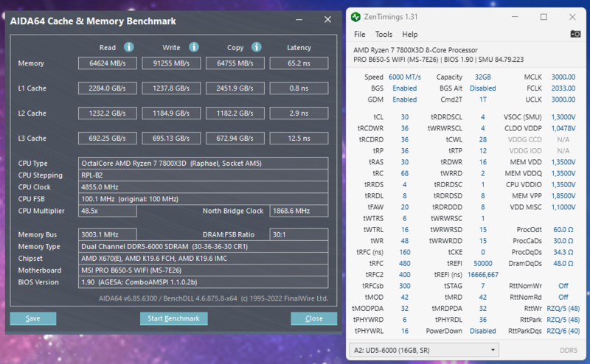Click the North Bridge Clock field

(299, 211)
